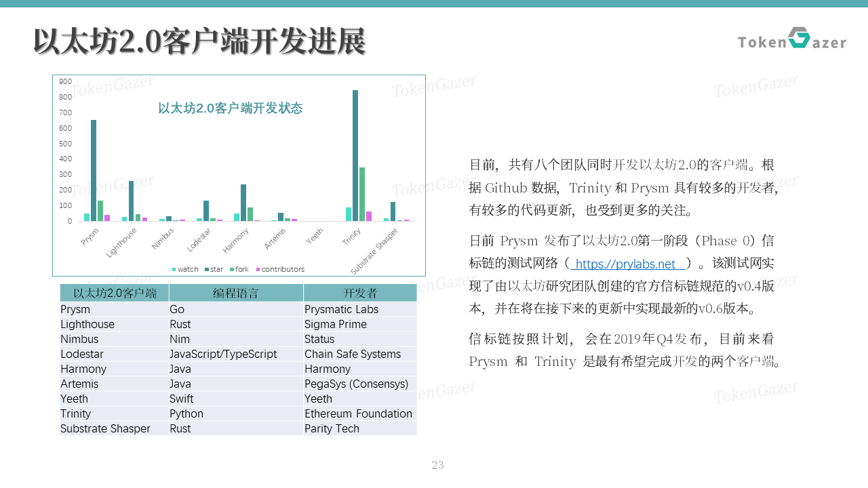Click the page number 23
The height and width of the screenshot is (488, 868).
pyautogui.click(x=438, y=465)
